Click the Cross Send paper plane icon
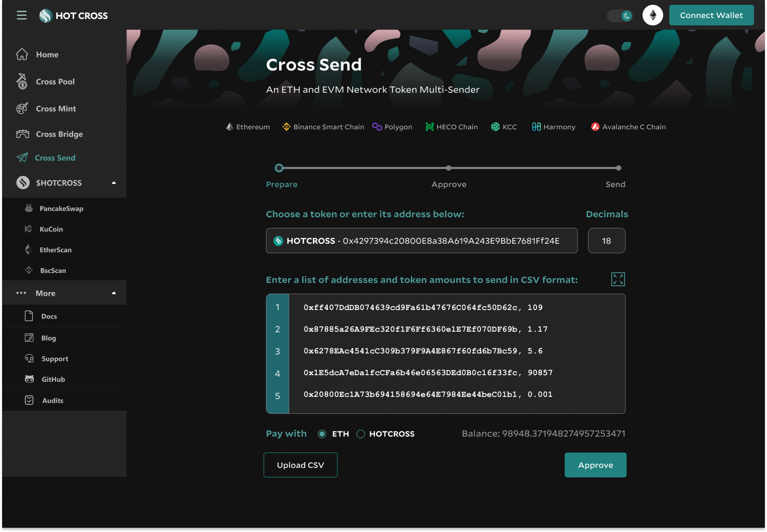The height and width of the screenshot is (532, 767). tap(22, 157)
